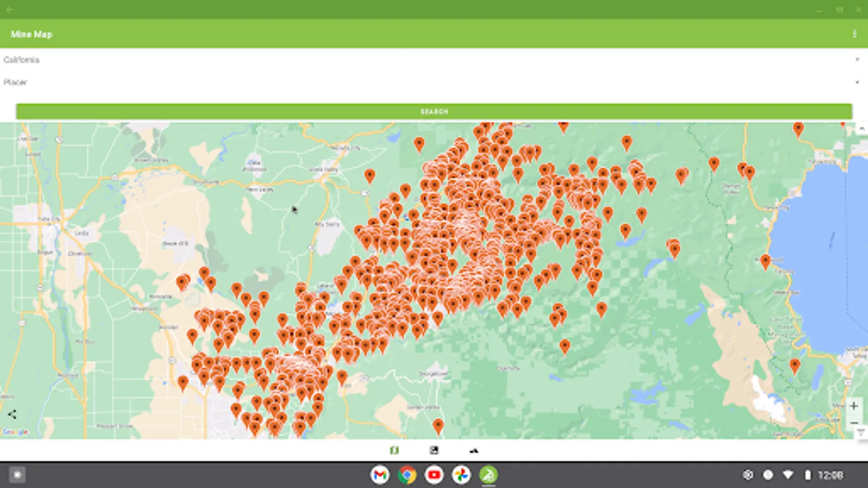Open the system tray clock showing 12:08

830,475
